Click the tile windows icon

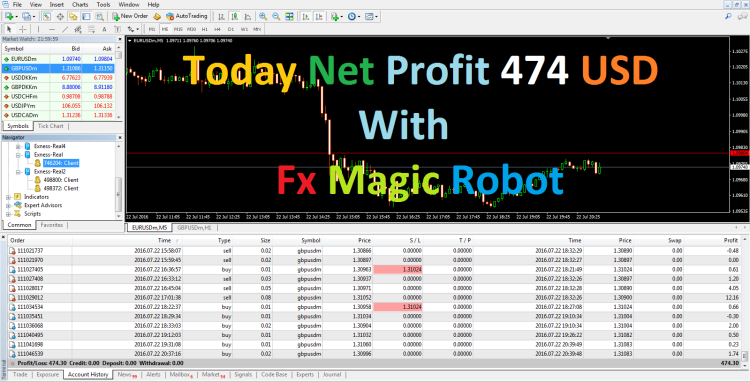pos(289,16)
